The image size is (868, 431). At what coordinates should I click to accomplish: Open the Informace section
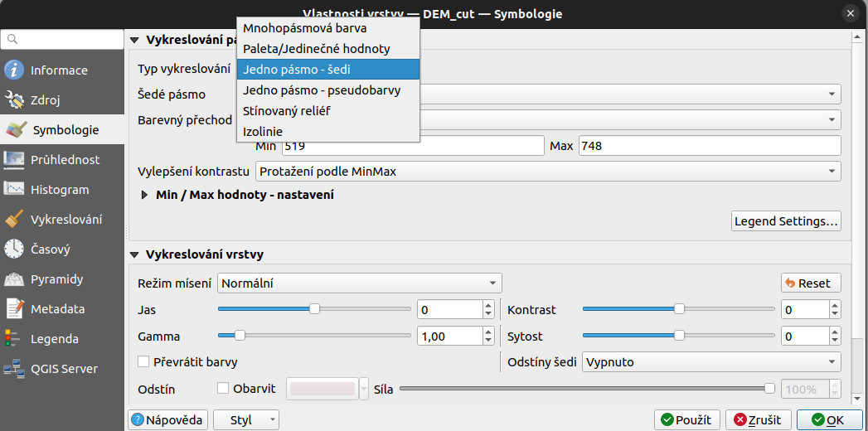pos(62,70)
